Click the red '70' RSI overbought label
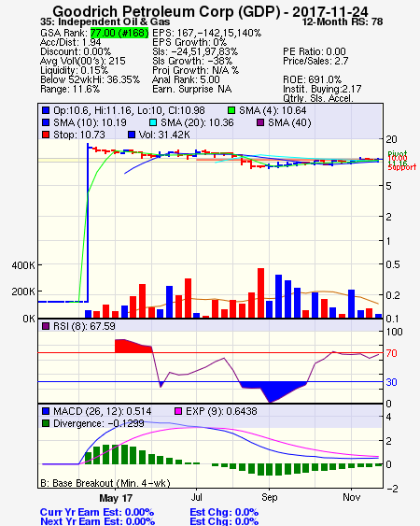Image resolution: width=420 pixels, height=526 pixels. tap(391, 353)
